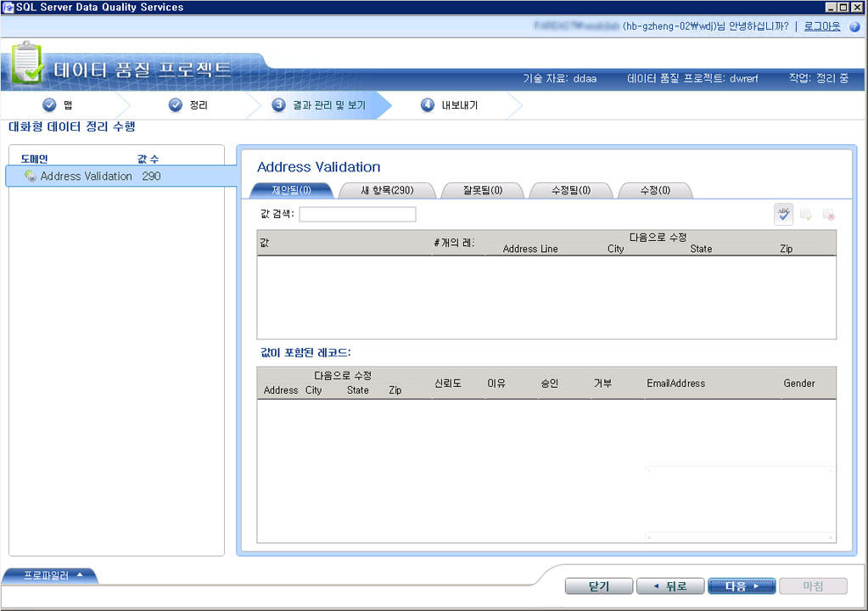Click the 신뢰도 column header

448,383
